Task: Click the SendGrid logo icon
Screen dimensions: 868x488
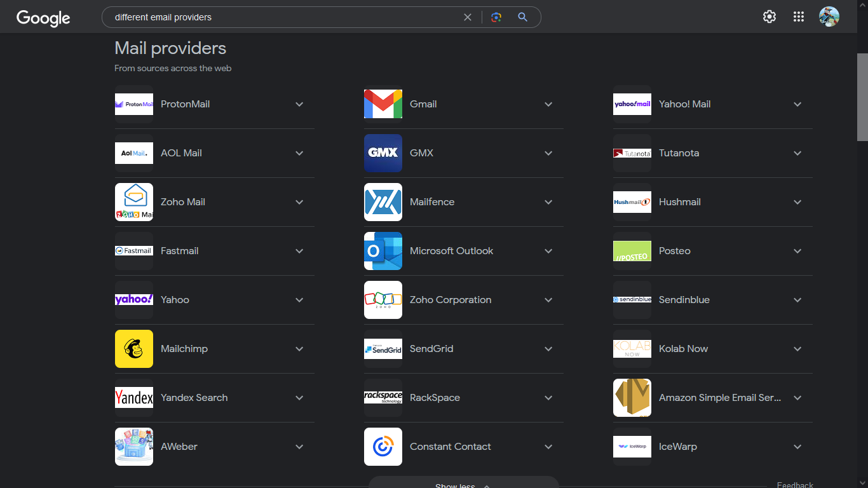Action: click(383, 349)
